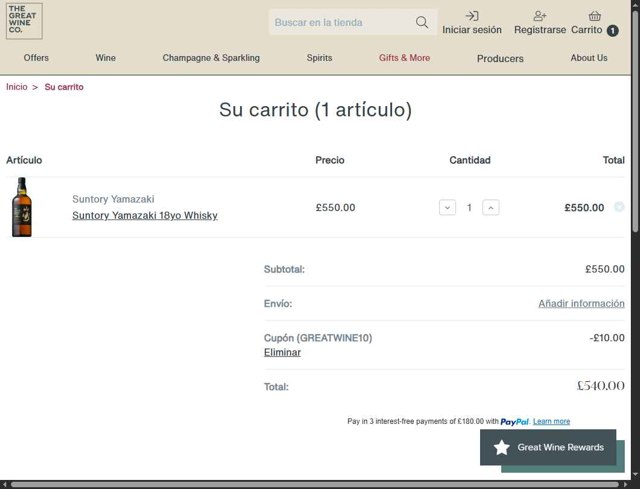Click the Subtotal £550.00 amount

coord(604,269)
